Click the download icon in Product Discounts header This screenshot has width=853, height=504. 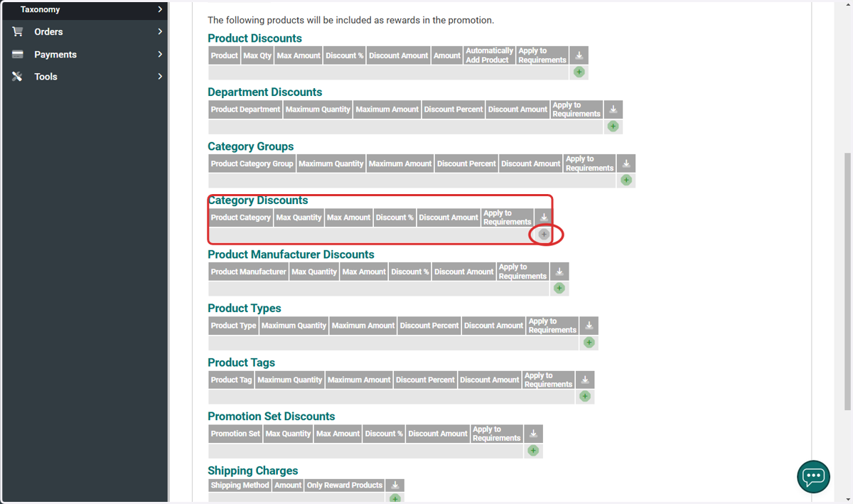(579, 55)
